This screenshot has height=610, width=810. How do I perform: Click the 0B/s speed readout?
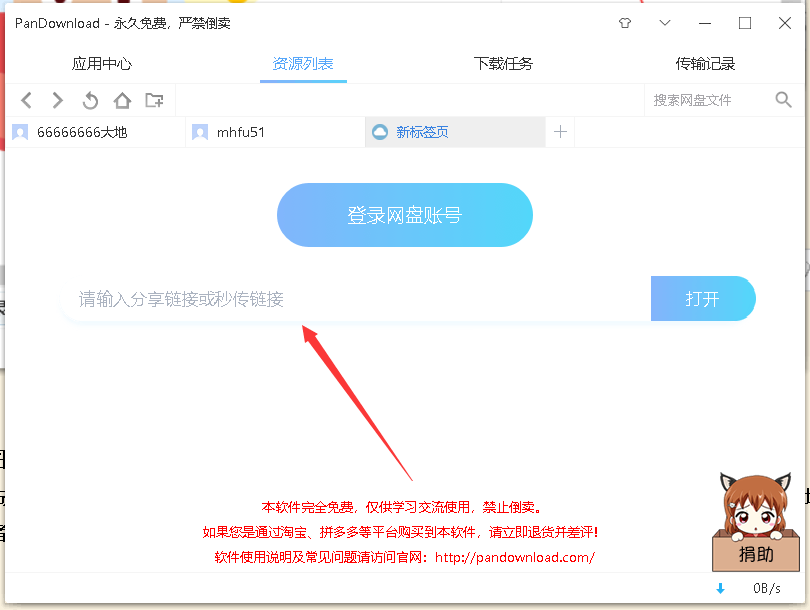click(x=767, y=588)
